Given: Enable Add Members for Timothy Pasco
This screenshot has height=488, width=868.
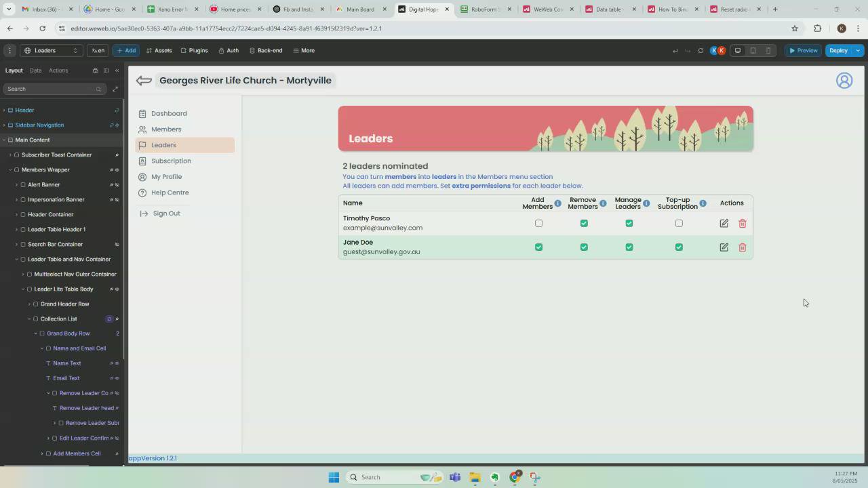Looking at the screenshot, I should (x=538, y=224).
